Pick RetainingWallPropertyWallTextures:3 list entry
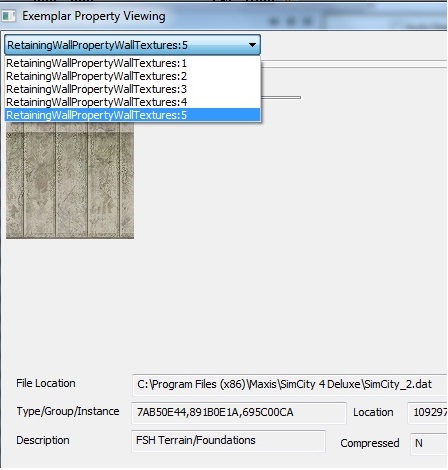The image size is (448, 470). coord(132,89)
